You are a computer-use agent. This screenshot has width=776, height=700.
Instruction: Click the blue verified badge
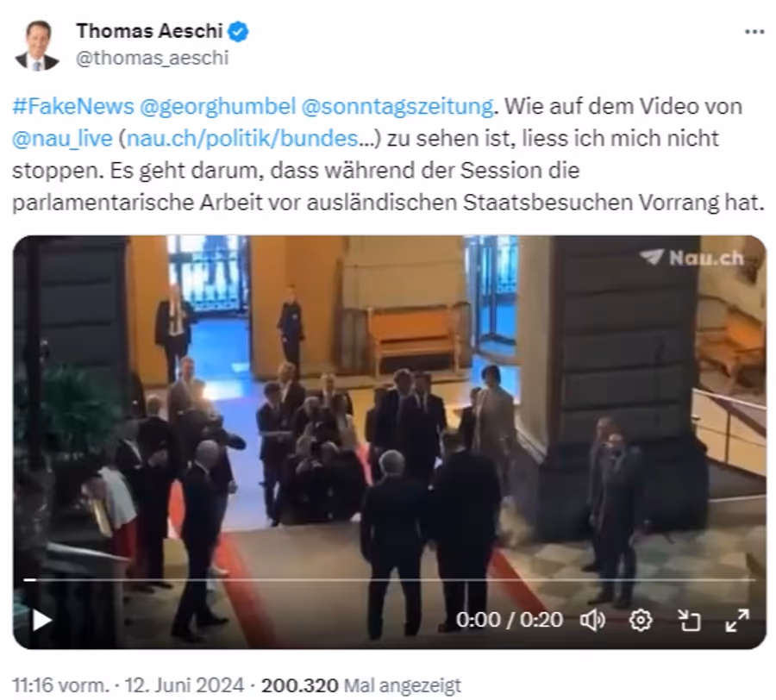click(238, 32)
